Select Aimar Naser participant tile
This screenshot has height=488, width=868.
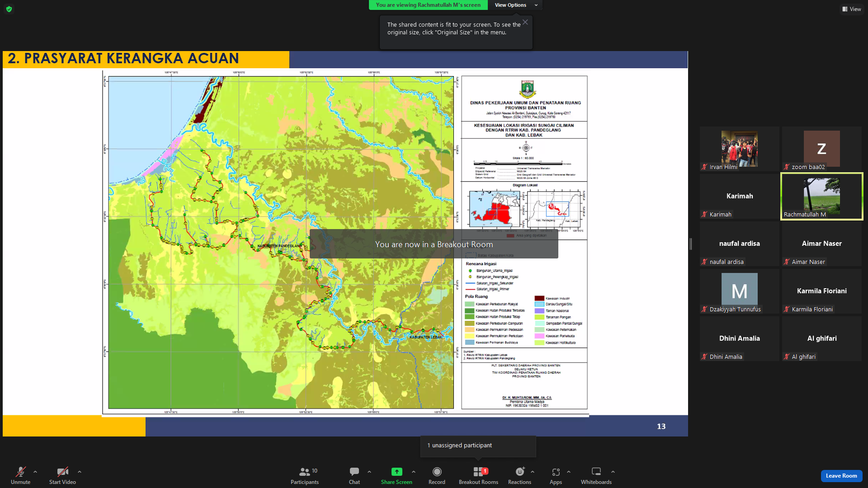point(822,244)
